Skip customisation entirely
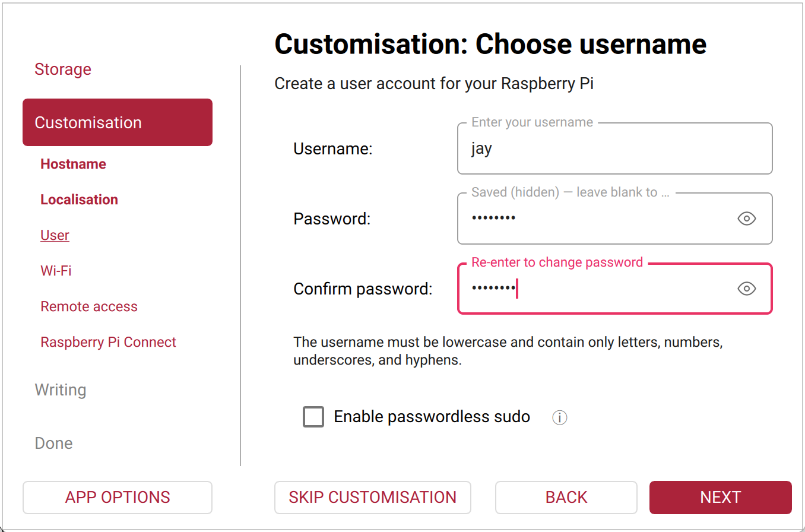 pos(372,498)
